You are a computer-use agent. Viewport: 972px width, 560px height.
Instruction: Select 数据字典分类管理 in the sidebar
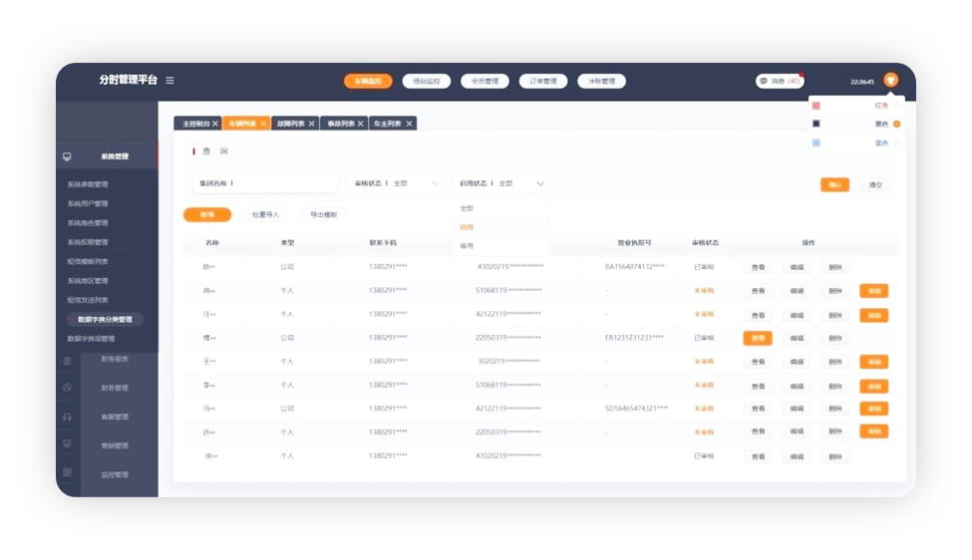[x=105, y=320]
